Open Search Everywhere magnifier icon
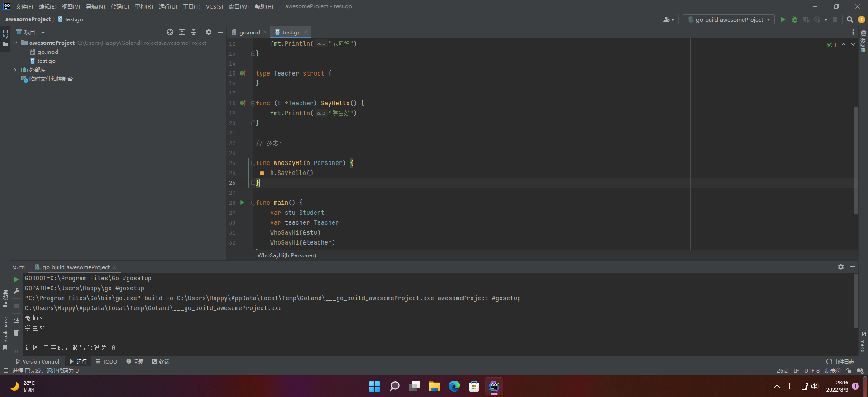This screenshot has width=868, height=397. (x=849, y=19)
